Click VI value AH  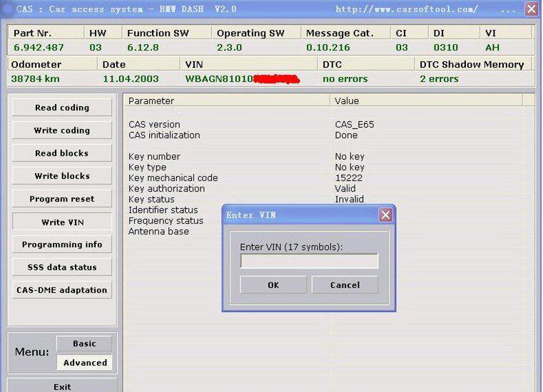pos(492,48)
